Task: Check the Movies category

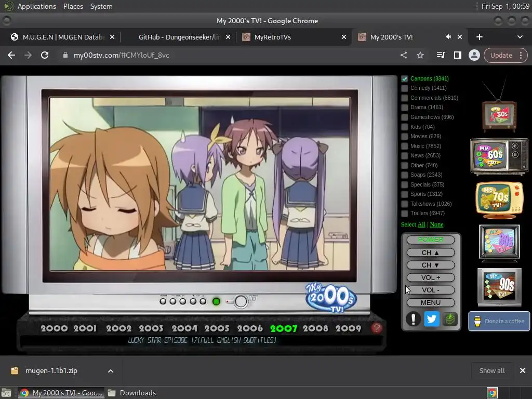Action: pyautogui.click(x=404, y=137)
